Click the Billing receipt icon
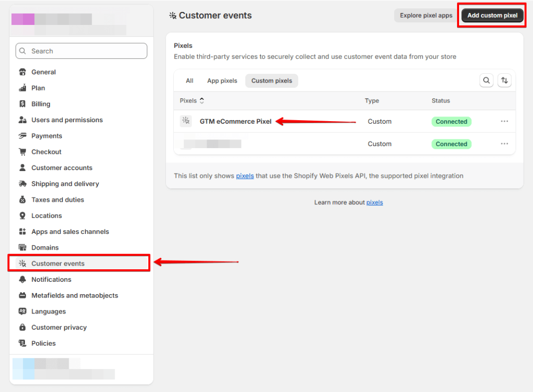This screenshot has width=533, height=392. tap(22, 104)
